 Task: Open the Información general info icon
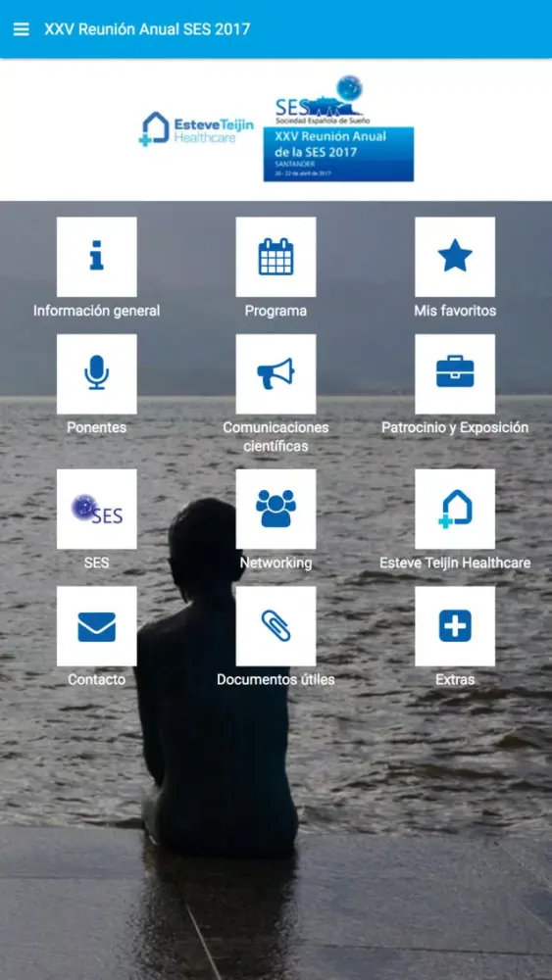[97, 257]
